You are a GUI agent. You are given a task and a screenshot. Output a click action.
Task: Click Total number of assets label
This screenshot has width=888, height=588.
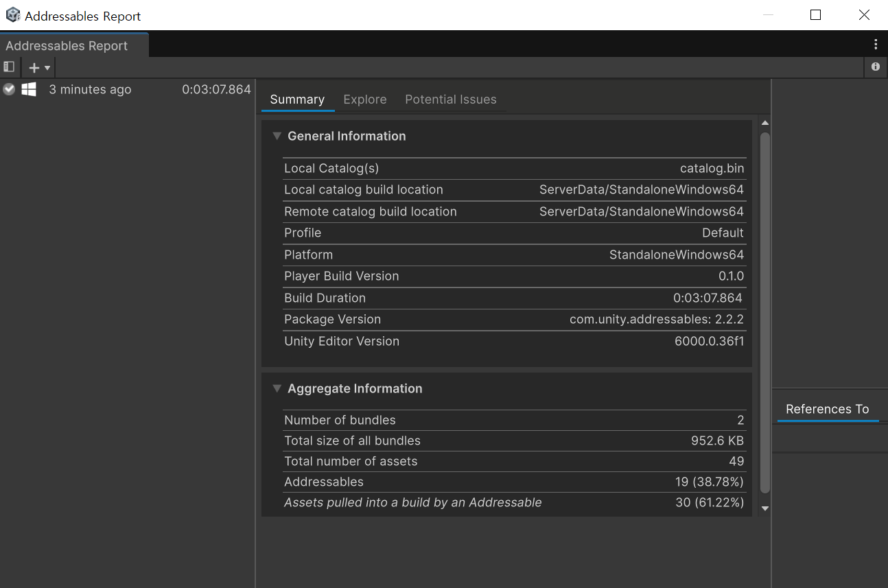(x=351, y=461)
